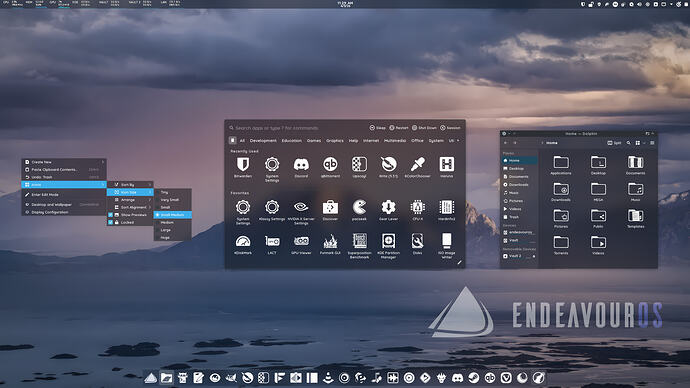Launch ISO Image Writer
690x388 pixels.
(x=446, y=246)
